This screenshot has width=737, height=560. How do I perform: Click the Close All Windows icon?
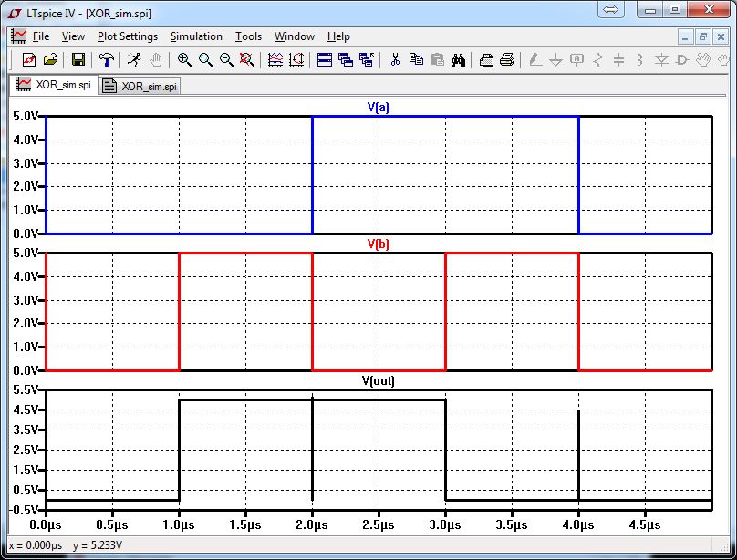pyautogui.click(x=367, y=59)
